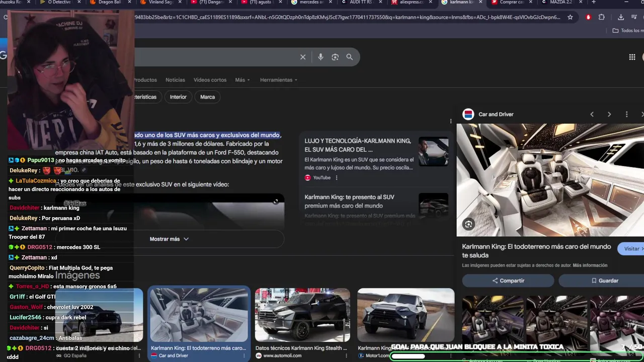The image size is (644, 362).
Task: Open Chrome downloads icon
Action: 621,17
